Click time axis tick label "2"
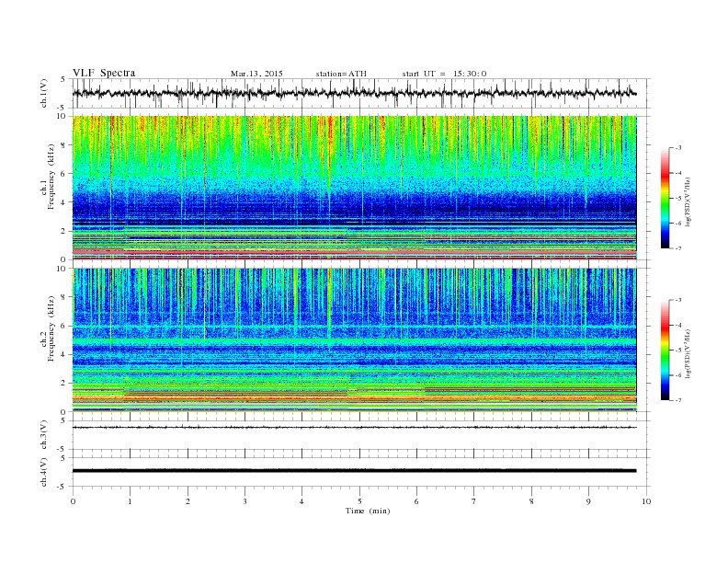Screen dimensions: 728x563 188,501
